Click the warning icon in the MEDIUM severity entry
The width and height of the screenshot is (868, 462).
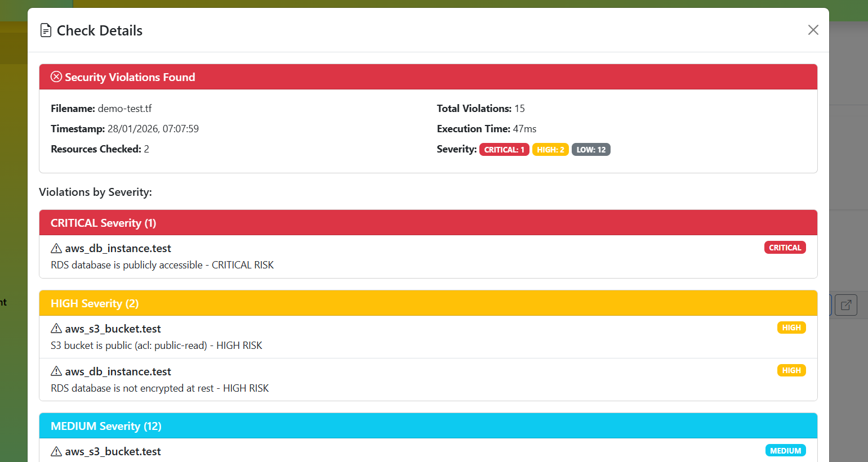[x=56, y=450]
